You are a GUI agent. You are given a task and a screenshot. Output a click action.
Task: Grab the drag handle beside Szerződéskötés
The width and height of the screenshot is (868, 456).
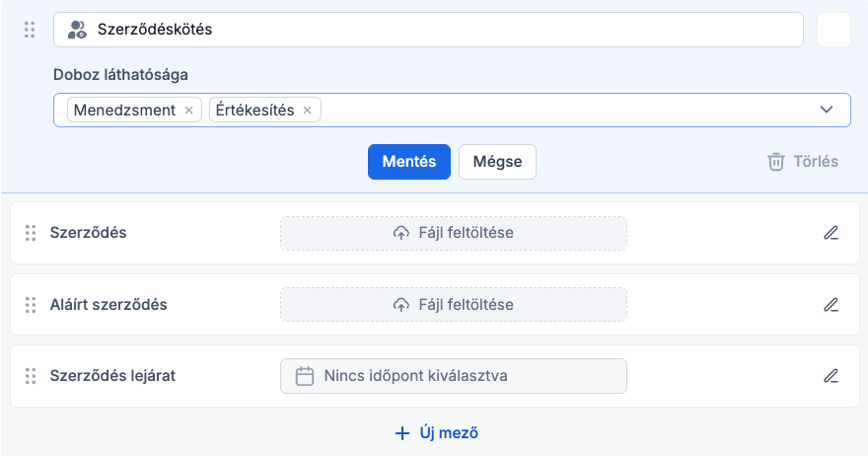click(x=30, y=30)
